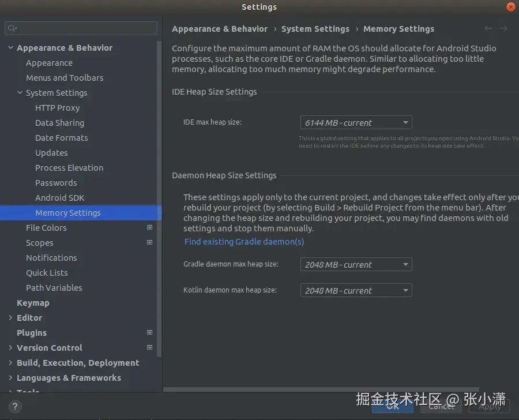Click the forward navigation arrow
The width and height of the screenshot is (519, 420).
pos(503,28)
